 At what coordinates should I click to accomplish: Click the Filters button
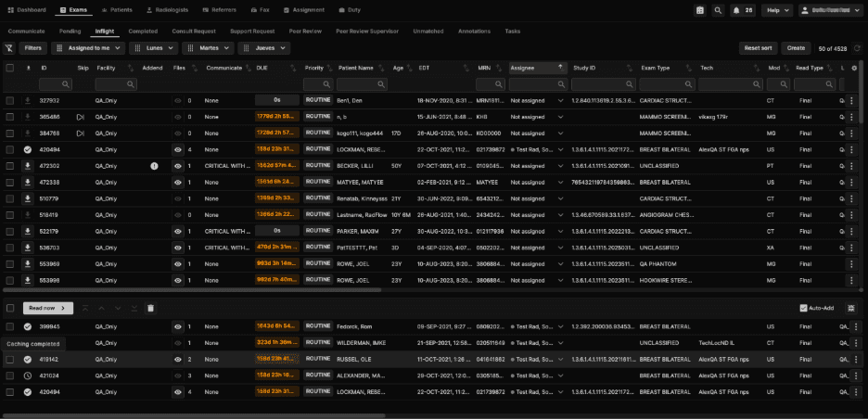(33, 48)
